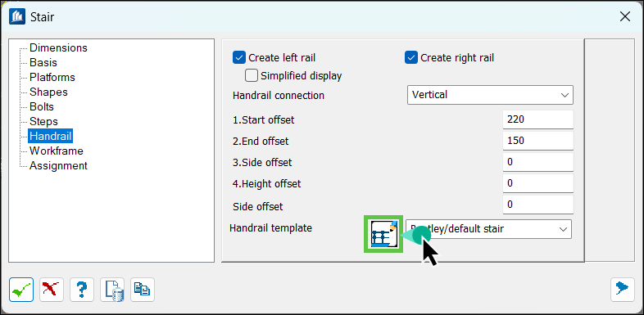
Task: Open the Handrail connection dropdown
Action: [490, 95]
